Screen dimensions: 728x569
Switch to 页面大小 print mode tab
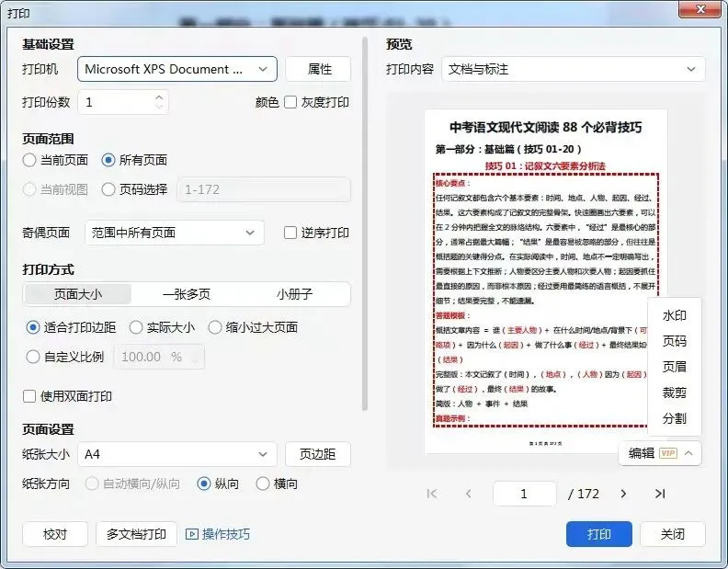pyautogui.click(x=77, y=294)
